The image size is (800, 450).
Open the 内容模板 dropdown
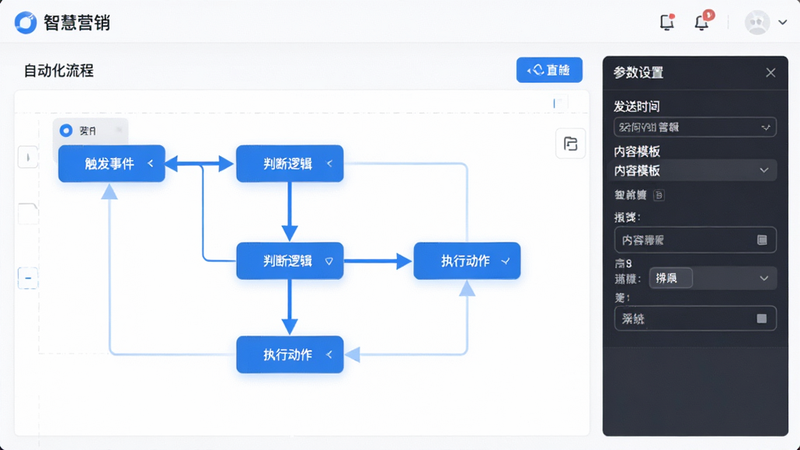coord(695,170)
